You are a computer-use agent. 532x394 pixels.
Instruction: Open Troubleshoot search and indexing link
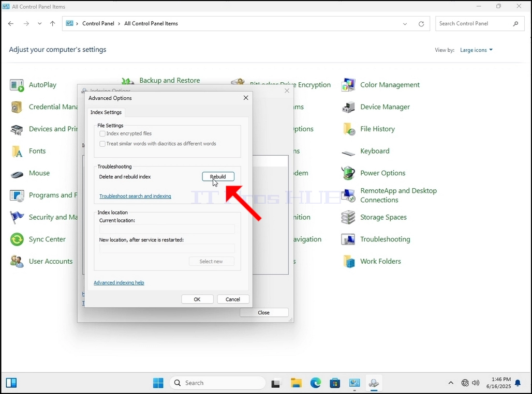click(x=135, y=196)
